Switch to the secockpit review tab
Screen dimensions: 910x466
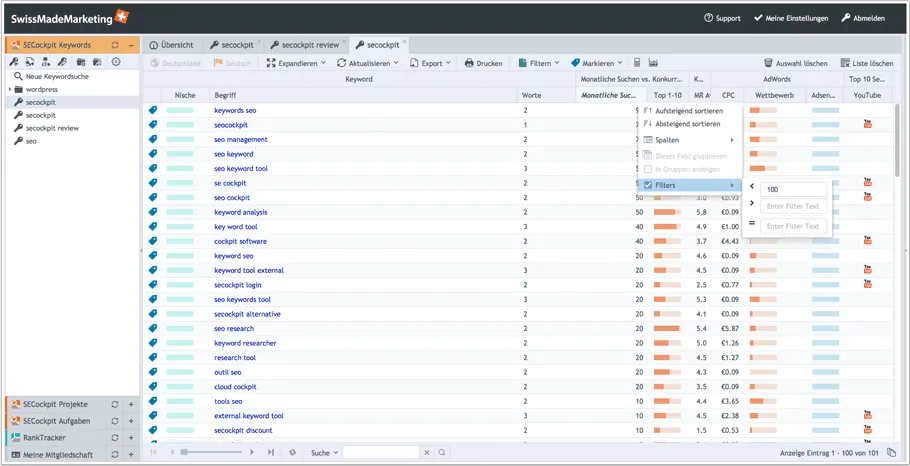(309, 45)
